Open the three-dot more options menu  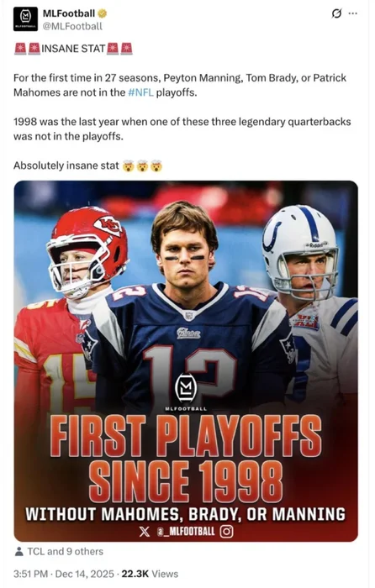pyautogui.click(x=353, y=13)
